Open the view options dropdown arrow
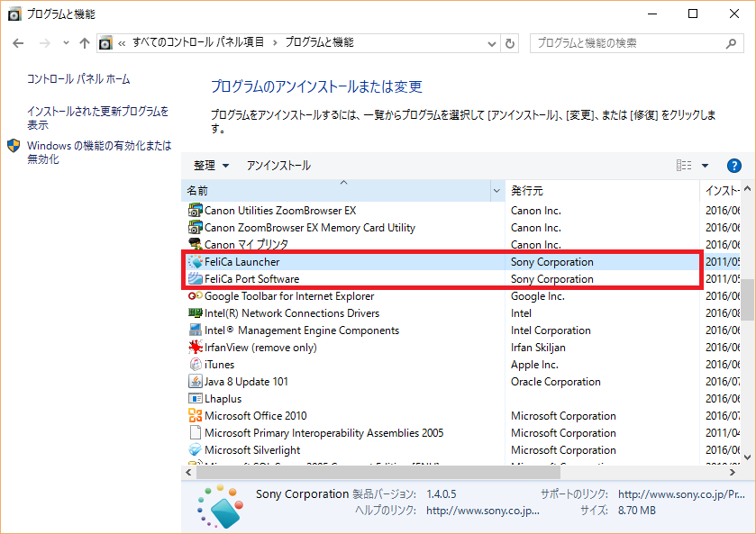Image resolution: width=756 pixels, height=534 pixels. point(705,166)
